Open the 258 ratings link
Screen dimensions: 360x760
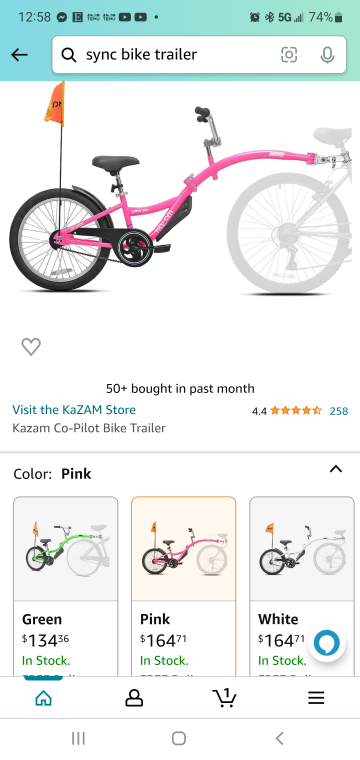(339, 411)
